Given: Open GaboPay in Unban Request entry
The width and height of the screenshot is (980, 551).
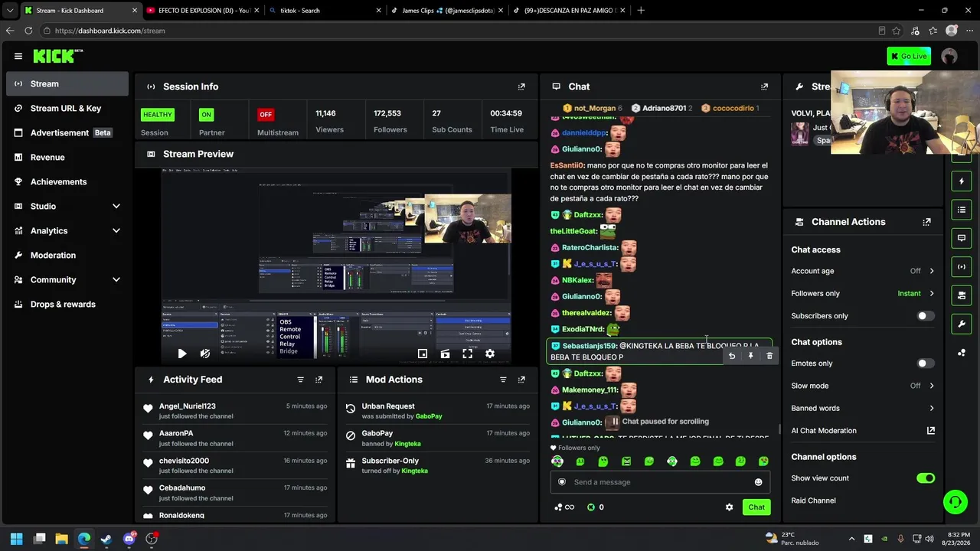Looking at the screenshot, I should 429,416.
